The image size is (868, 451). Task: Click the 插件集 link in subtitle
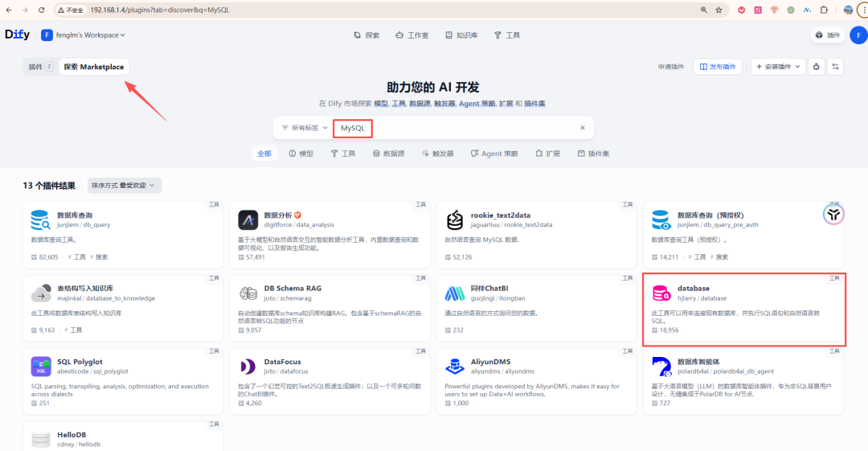[x=534, y=104]
